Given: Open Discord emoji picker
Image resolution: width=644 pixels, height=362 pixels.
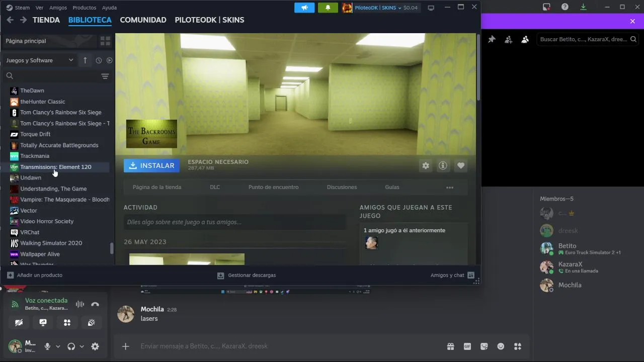Looking at the screenshot, I should 501,346.
